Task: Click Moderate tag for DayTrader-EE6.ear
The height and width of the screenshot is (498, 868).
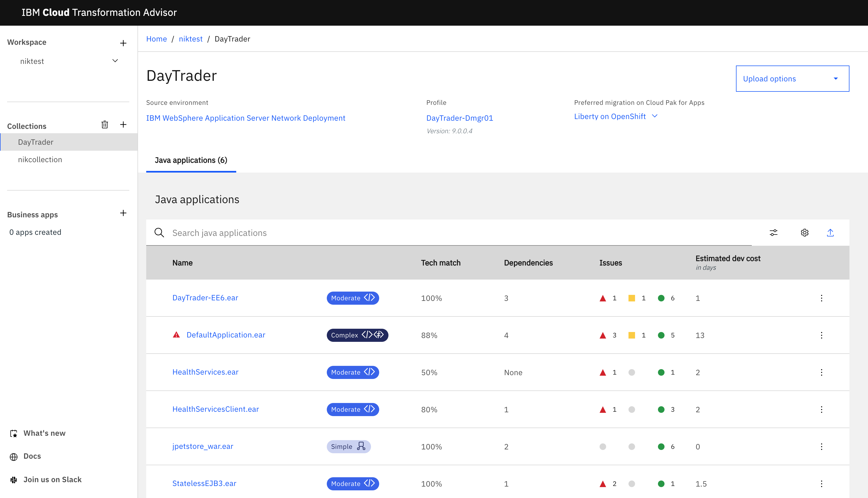Action: coord(353,298)
